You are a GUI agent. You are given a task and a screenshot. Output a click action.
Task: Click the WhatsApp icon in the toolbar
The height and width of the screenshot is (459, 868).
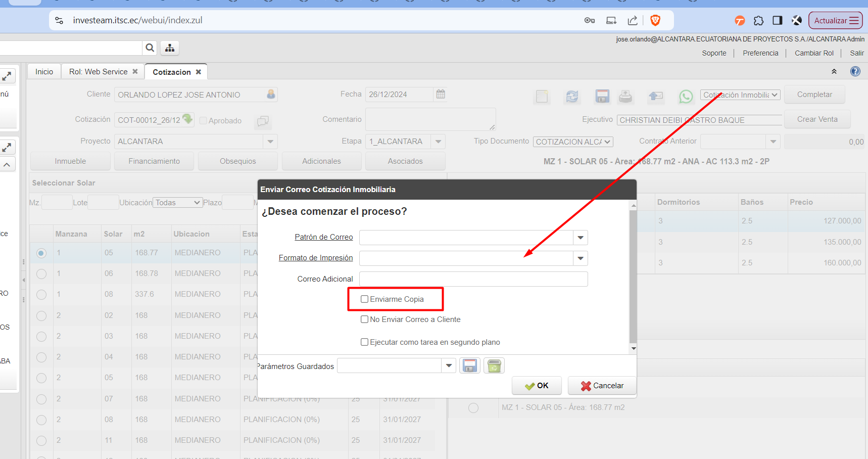[x=686, y=96]
